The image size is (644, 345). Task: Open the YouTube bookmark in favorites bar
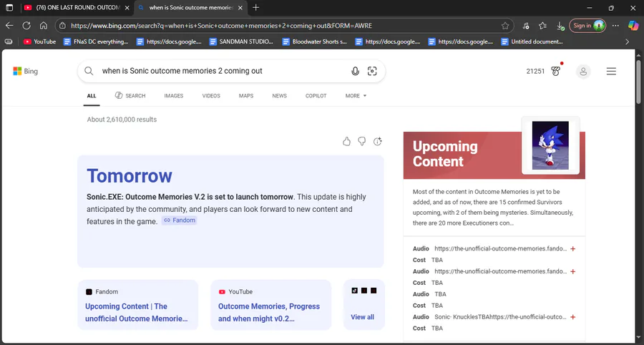click(x=39, y=42)
